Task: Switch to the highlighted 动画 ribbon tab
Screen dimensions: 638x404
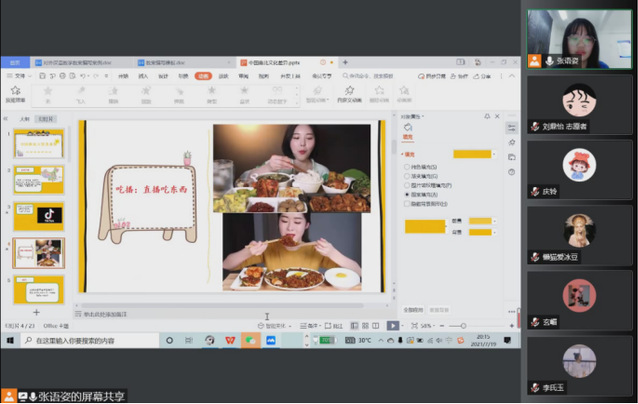Action: point(203,75)
